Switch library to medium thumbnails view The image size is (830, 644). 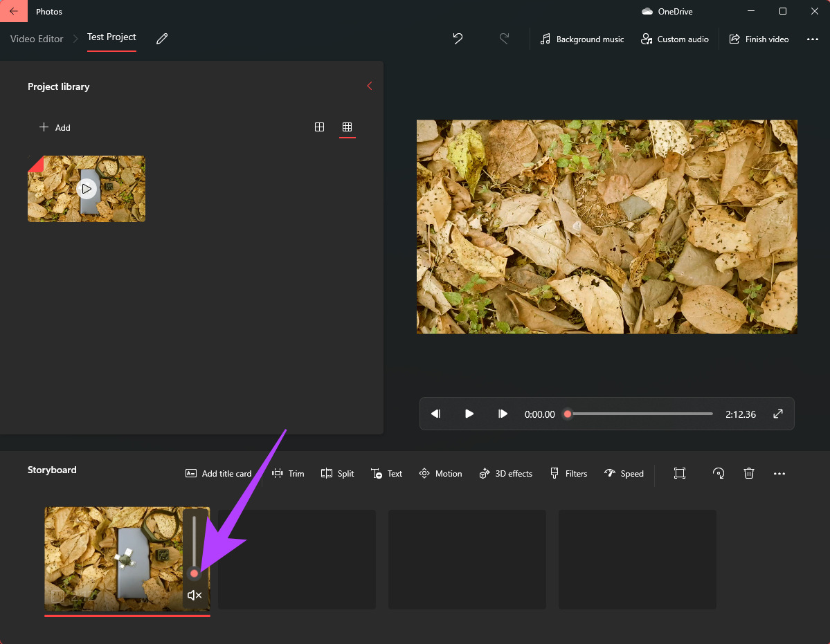click(319, 127)
